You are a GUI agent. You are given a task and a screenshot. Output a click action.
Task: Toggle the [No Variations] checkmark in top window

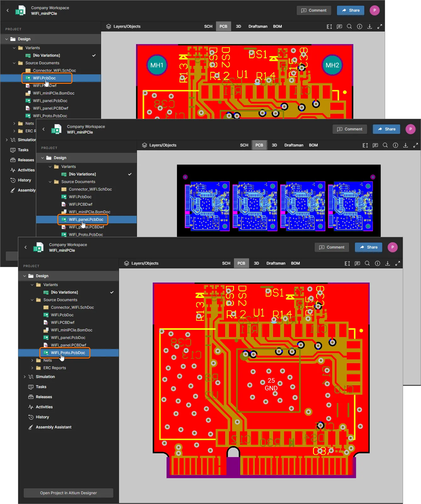pyautogui.click(x=94, y=55)
